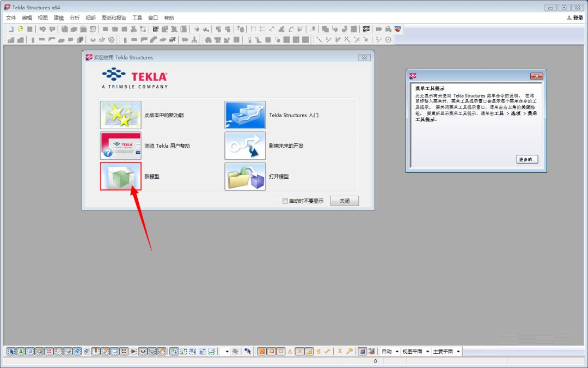
Task: Click the table-shaped icon in second toolbar
Action: [172, 39]
